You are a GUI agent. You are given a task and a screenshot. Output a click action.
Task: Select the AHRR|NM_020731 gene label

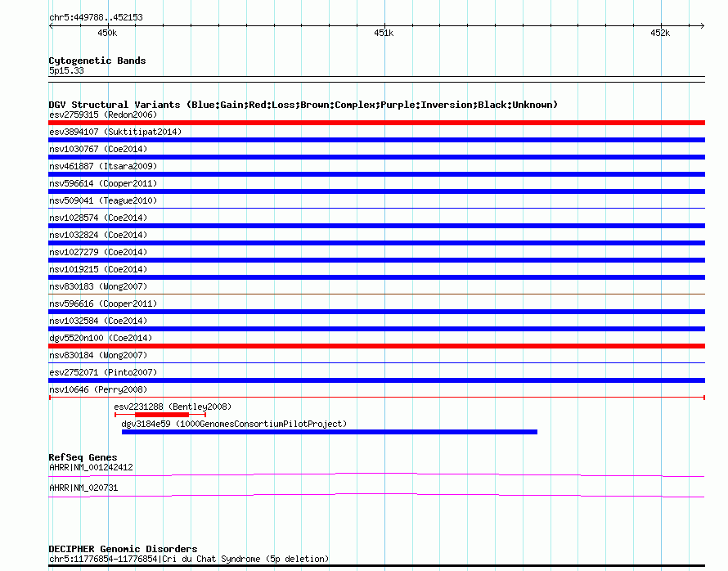(83, 488)
